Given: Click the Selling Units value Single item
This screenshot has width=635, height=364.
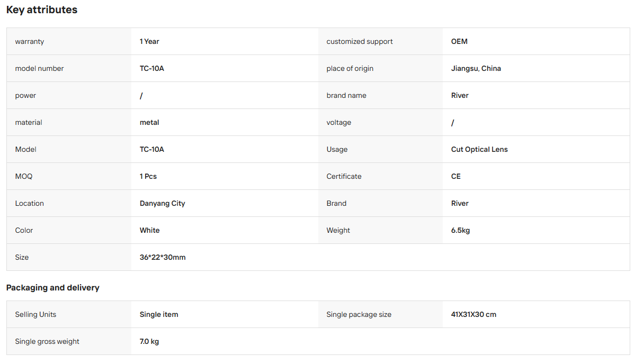Looking at the screenshot, I should (x=159, y=314).
